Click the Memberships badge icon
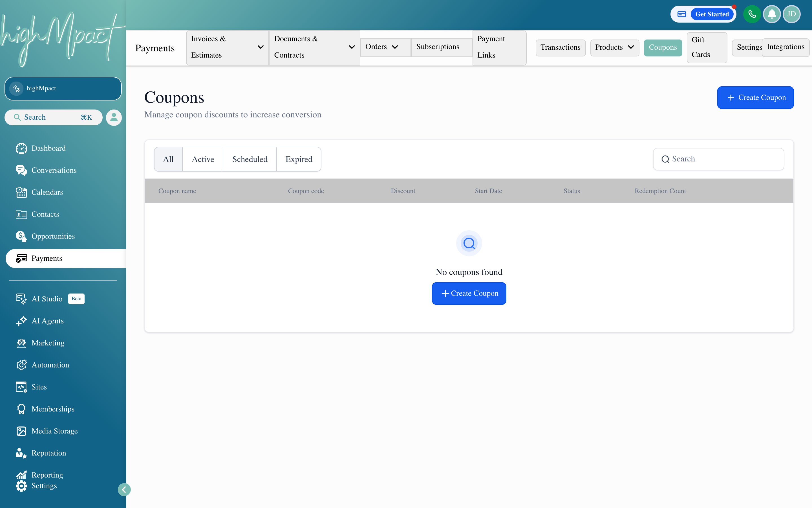812x508 pixels. (21, 409)
